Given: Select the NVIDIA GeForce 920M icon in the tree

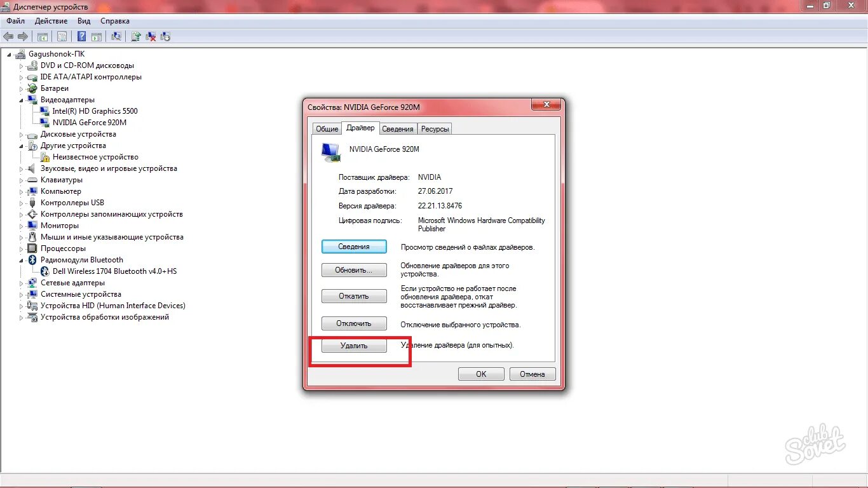Looking at the screenshot, I should point(44,123).
